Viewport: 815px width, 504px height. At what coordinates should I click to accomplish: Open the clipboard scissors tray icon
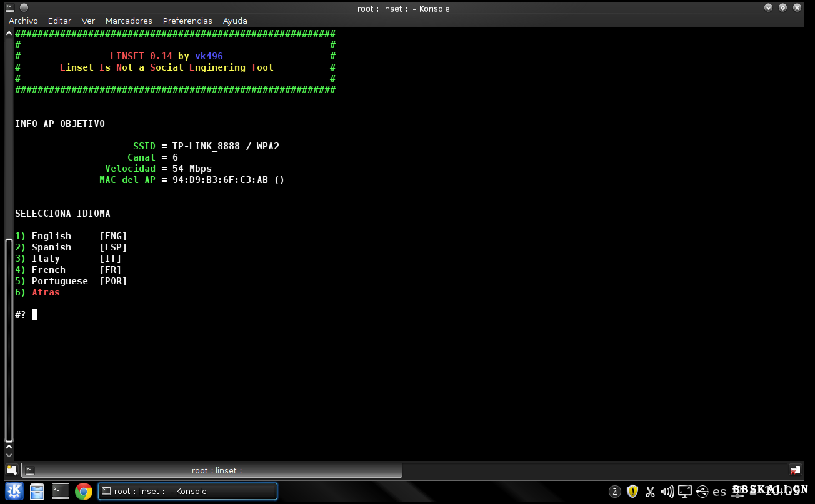[x=650, y=492]
